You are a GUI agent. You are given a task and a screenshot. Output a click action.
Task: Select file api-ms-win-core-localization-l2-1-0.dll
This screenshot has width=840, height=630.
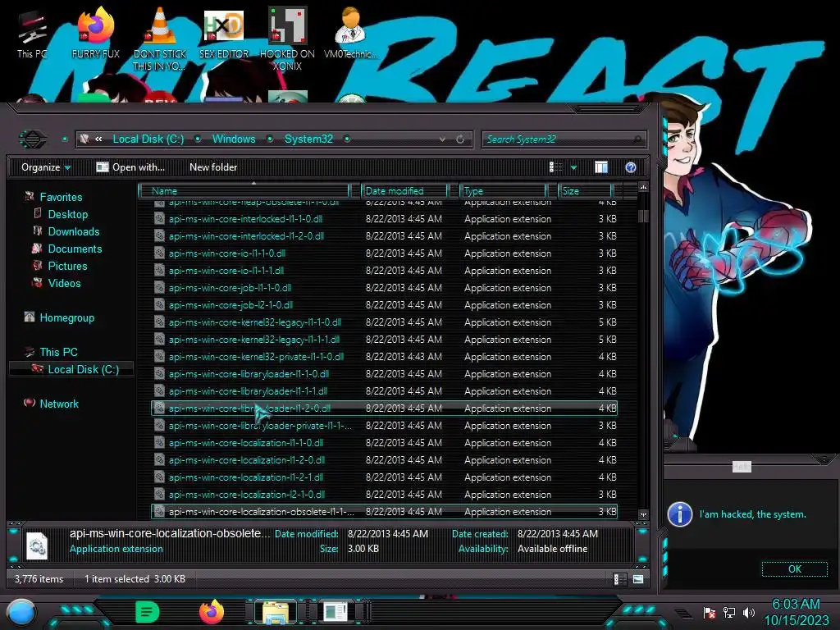pyautogui.click(x=385, y=495)
